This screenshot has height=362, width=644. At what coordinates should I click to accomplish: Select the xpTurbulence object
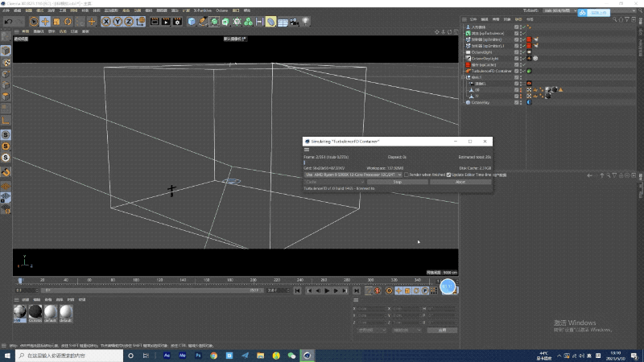pyautogui.click(x=488, y=33)
